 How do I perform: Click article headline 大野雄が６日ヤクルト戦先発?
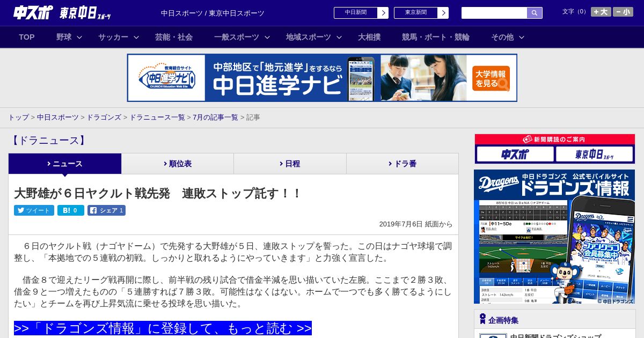[x=158, y=193]
